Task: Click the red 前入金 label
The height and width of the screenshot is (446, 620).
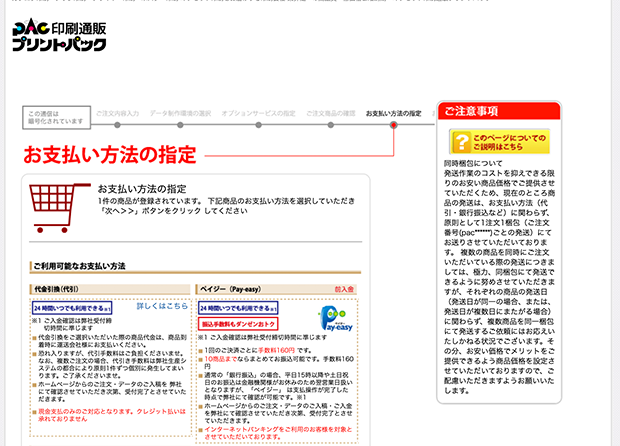Action: click(x=344, y=289)
